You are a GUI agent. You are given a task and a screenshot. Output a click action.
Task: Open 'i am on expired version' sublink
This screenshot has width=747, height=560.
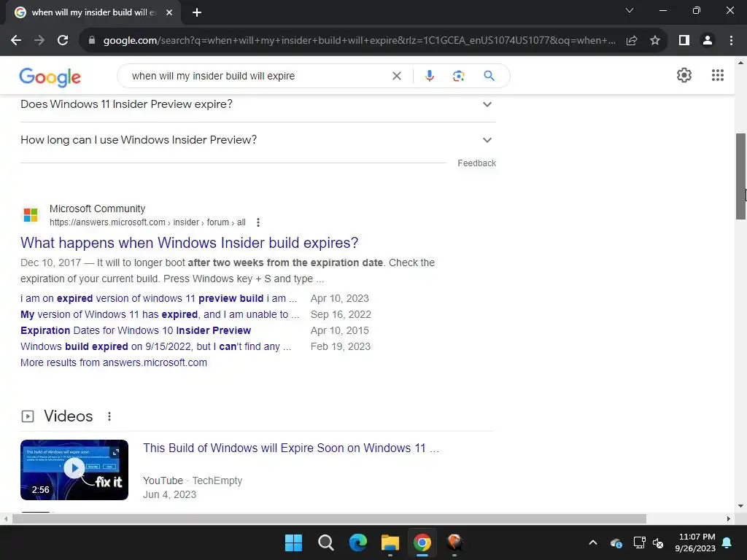pos(158,298)
